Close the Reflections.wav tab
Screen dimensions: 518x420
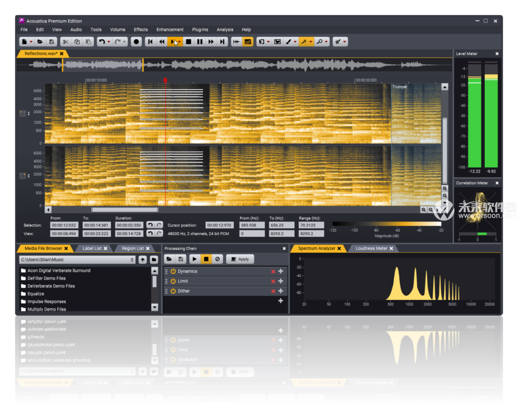pyautogui.click(x=62, y=54)
